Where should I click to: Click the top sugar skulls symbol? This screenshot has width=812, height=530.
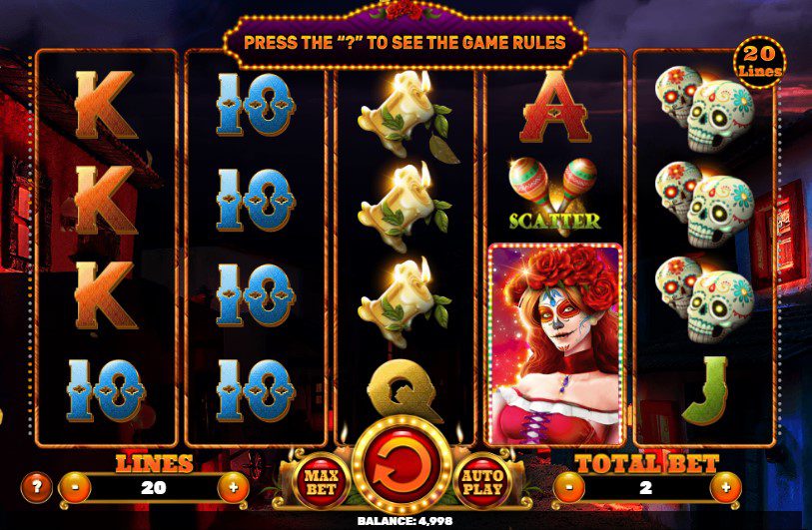click(x=704, y=109)
